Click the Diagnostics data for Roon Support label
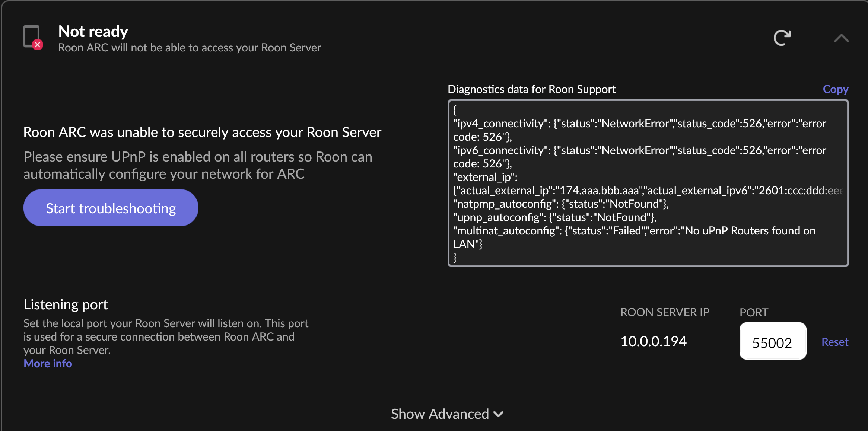 point(531,89)
